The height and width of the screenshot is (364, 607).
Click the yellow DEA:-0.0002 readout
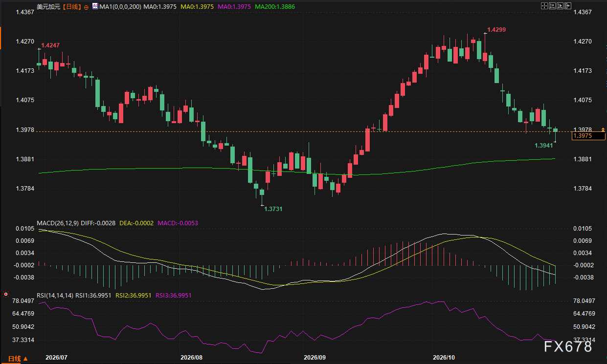click(x=137, y=223)
